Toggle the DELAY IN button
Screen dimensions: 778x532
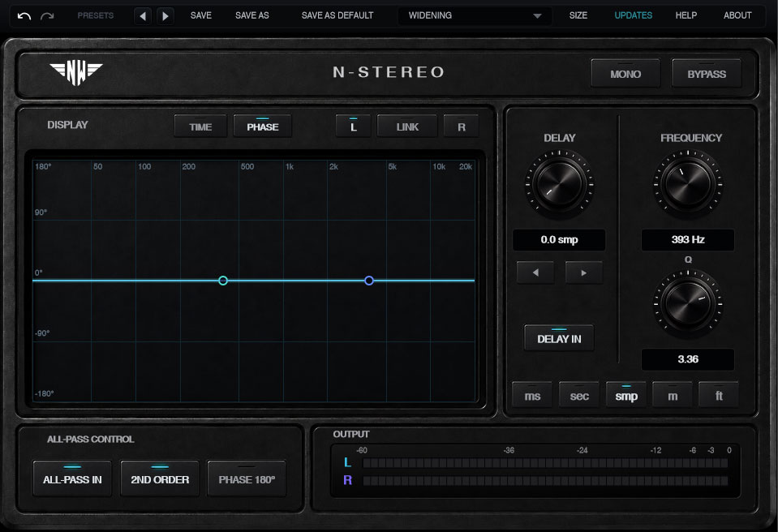point(559,338)
